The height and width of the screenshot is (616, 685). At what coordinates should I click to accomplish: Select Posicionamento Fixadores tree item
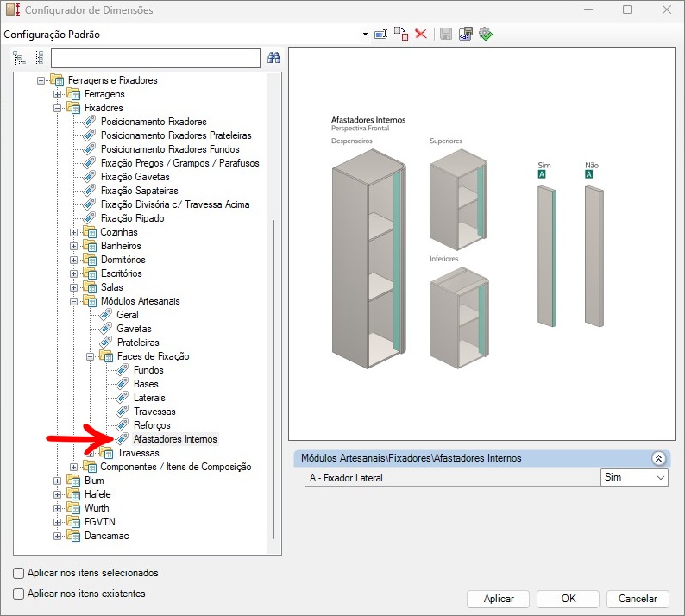tap(154, 122)
